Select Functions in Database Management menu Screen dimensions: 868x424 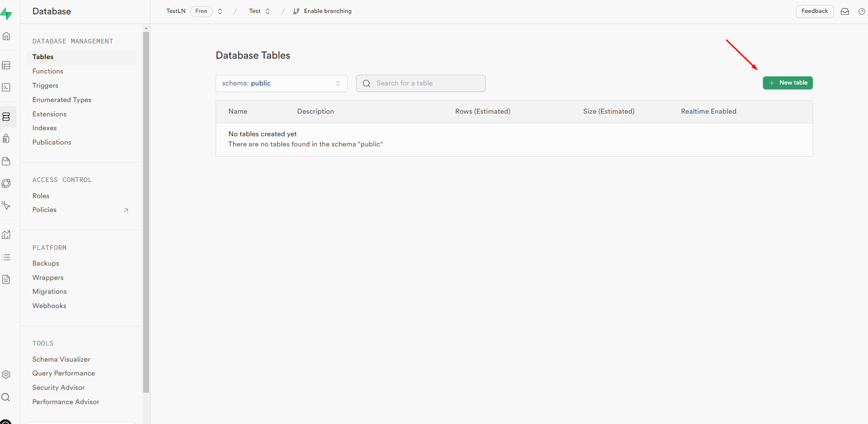point(48,71)
